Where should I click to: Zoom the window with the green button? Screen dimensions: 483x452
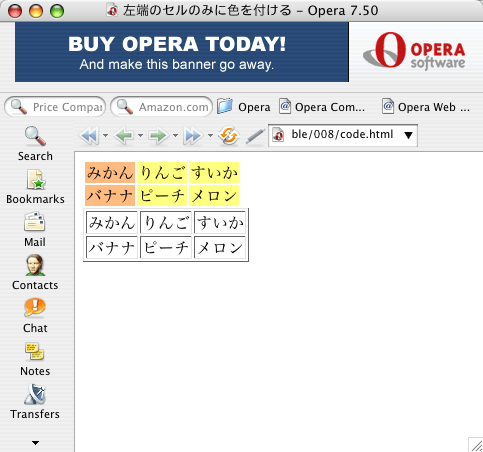[57, 11]
